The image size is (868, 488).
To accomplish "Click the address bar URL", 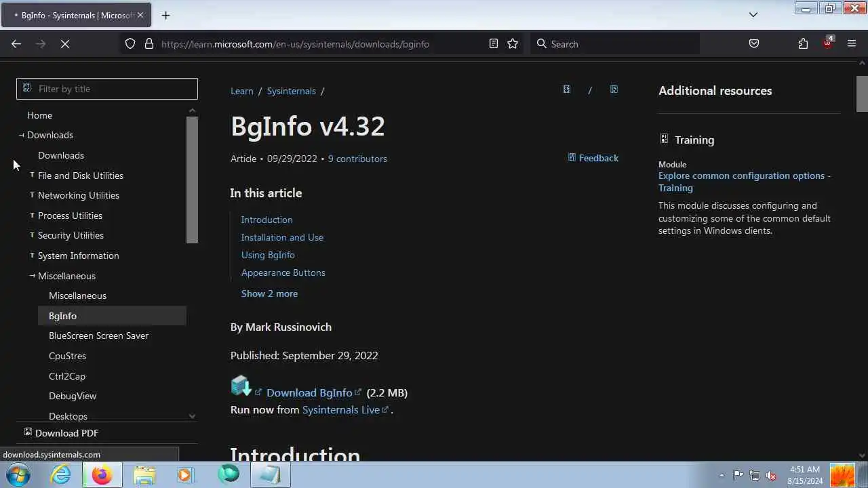I will point(295,44).
